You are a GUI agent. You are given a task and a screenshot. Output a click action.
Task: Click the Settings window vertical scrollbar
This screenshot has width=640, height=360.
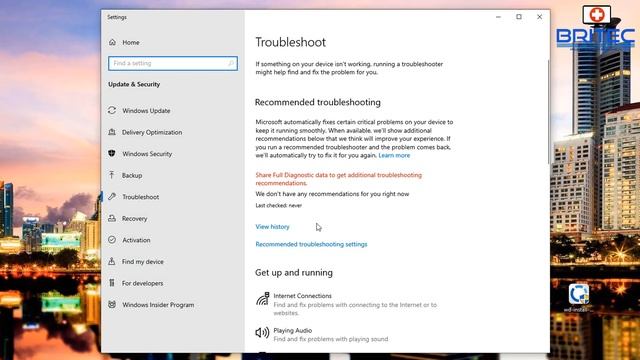click(x=548, y=112)
